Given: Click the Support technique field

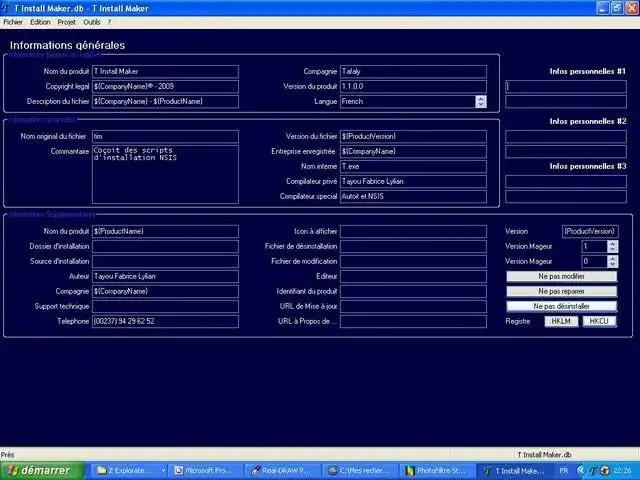Looking at the screenshot, I should tap(165, 307).
